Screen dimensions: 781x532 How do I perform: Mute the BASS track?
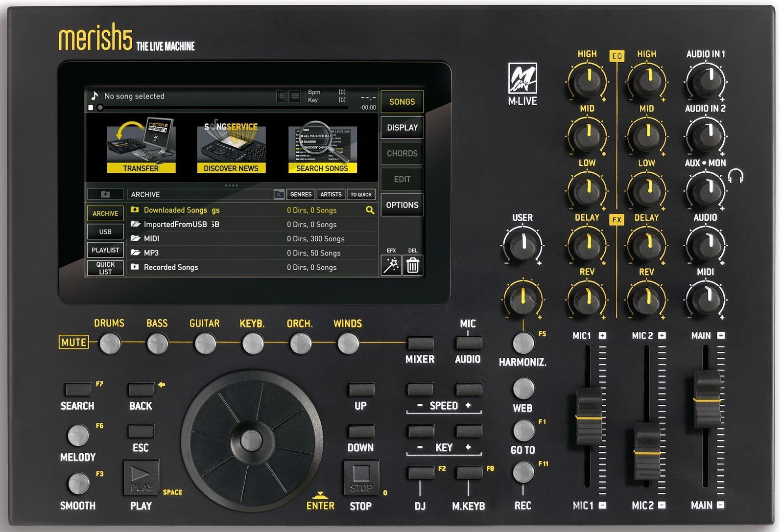coord(157,343)
